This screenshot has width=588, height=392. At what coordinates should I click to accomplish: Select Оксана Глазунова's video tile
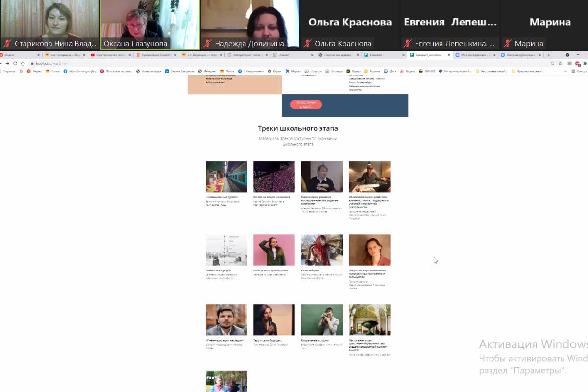(x=150, y=24)
